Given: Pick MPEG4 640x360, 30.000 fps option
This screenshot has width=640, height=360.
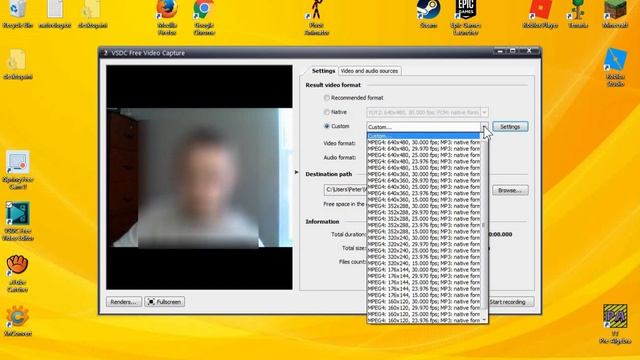Looking at the screenshot, I should [423, 174].
